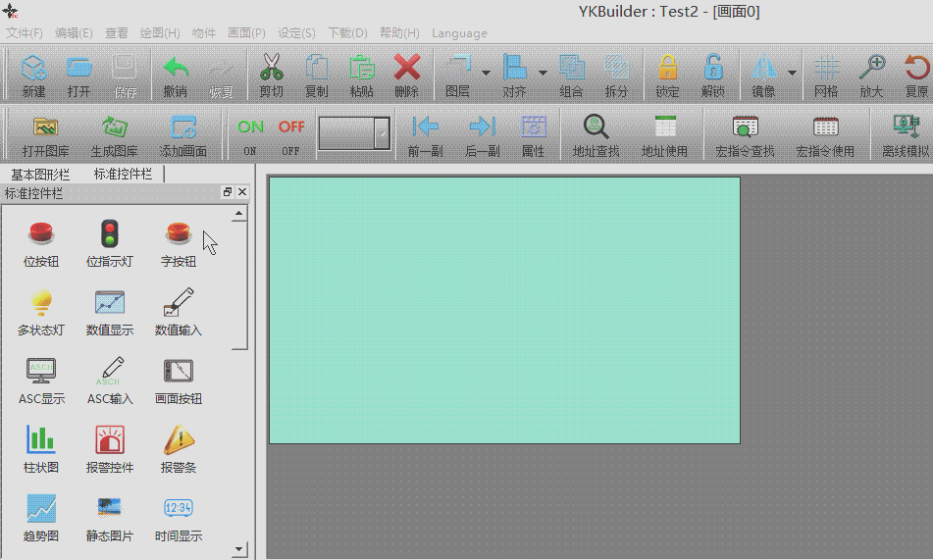Toggle the green ON state button
Screen dimensions: 933x560
[250, 134]
